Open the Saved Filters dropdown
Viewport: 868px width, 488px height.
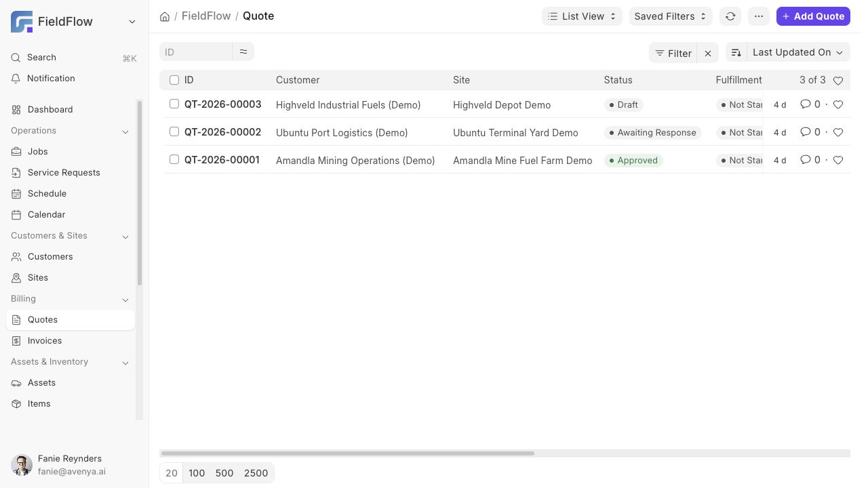[x=671, y=16]
